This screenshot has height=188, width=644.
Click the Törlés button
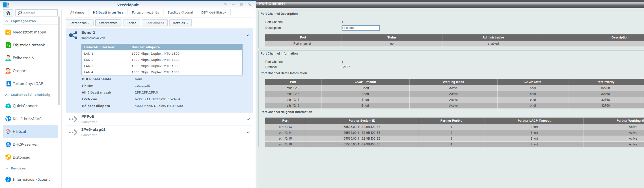(132, 23)
